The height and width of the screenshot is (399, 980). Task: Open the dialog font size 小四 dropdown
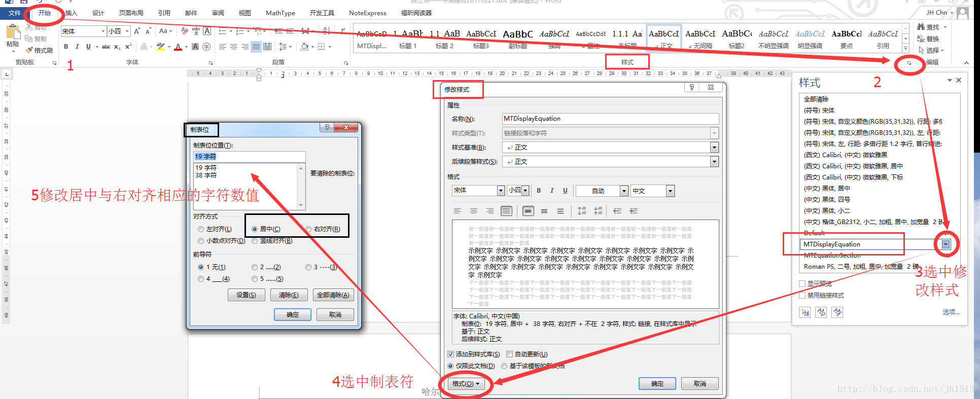pos(526,191)
